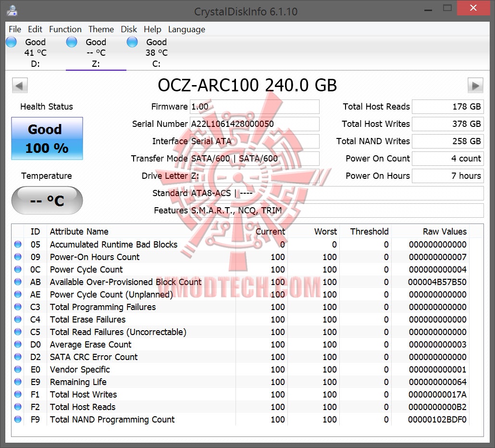Click status dot for Remaining Life row
495x448 pixels.
pos(18,382)
